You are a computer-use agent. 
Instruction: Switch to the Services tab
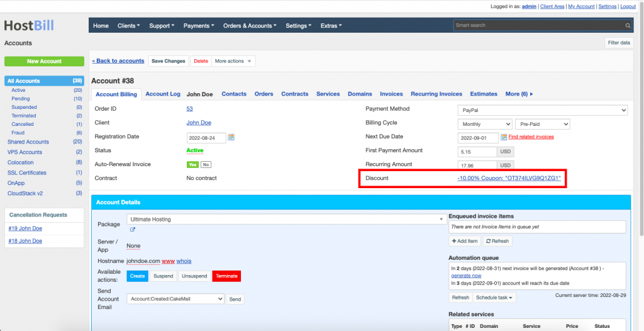pyautogui.click(x=328, y=94)
